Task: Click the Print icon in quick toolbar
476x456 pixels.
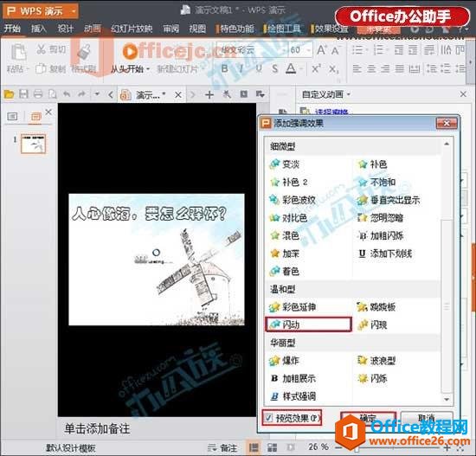Action: [38, 94]
